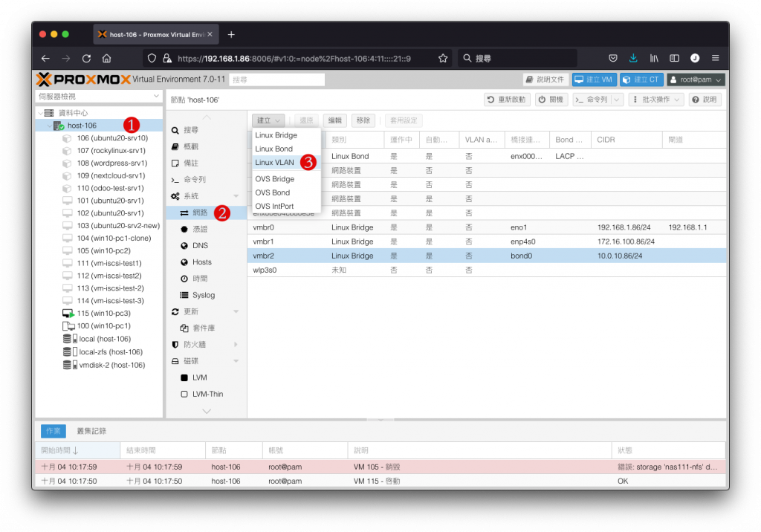Click the 搜尋 magnifier in node menu
Viewport: 761px width, 532px height.
click(175, 130)
